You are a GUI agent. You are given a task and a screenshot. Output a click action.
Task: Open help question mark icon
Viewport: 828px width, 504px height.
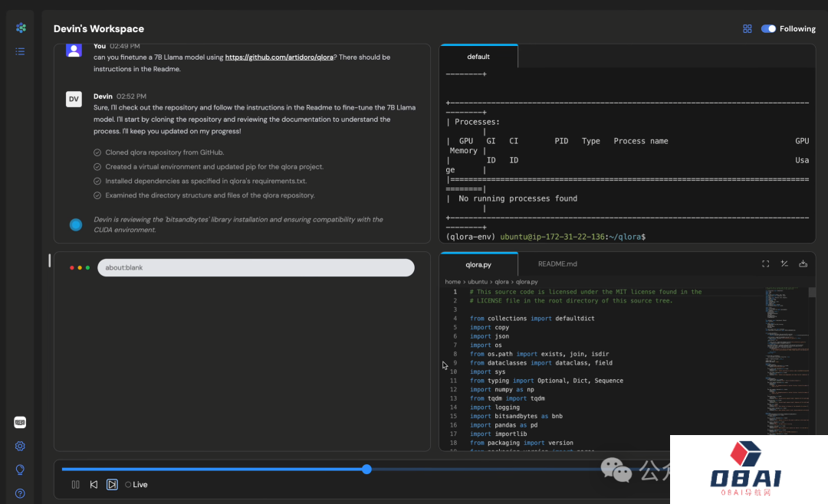click(21, 493)
